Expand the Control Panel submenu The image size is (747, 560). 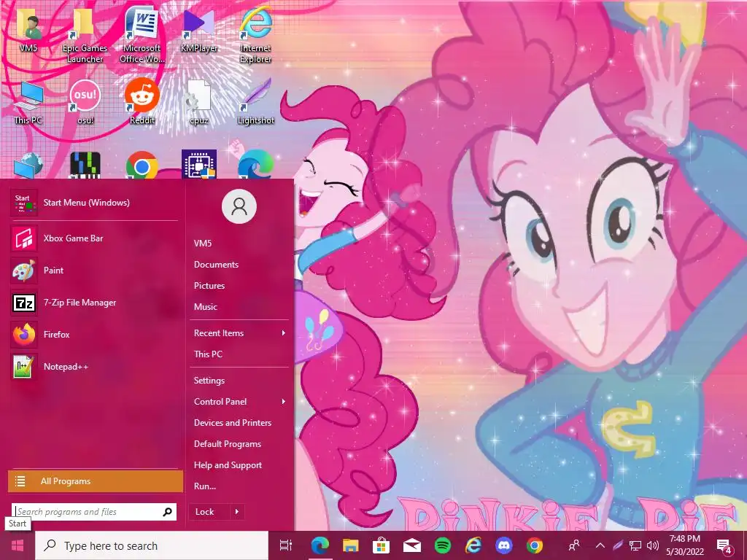click(239, 402)
